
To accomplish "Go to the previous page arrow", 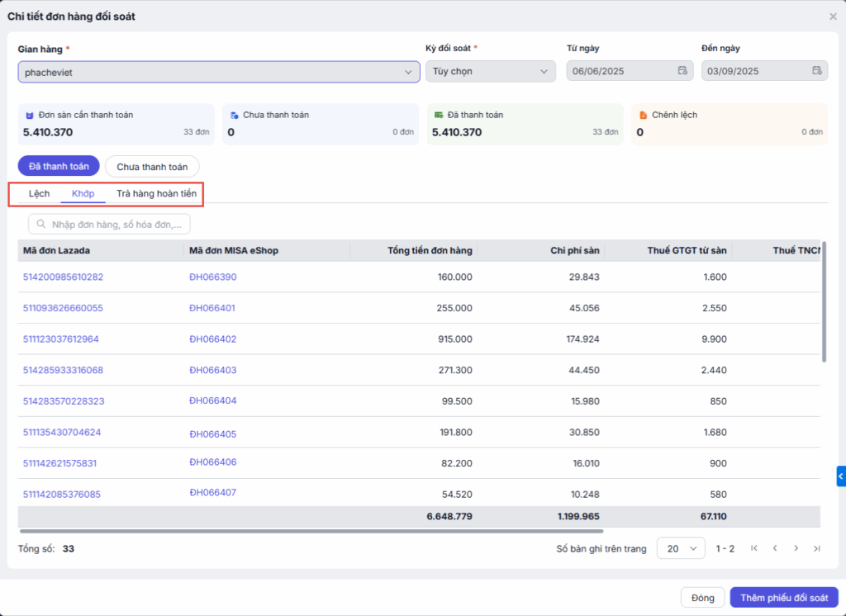I will click(775, 548).
